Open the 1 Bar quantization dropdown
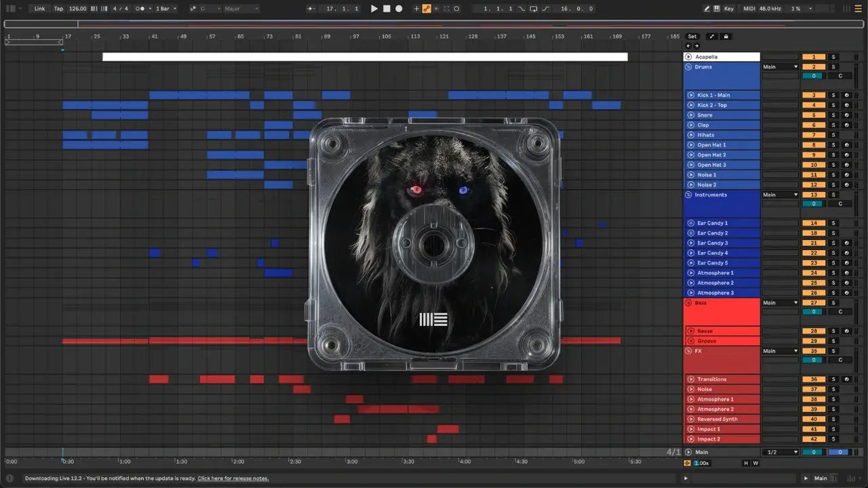Viewport: 868px width, 488px height. [166, 9]
